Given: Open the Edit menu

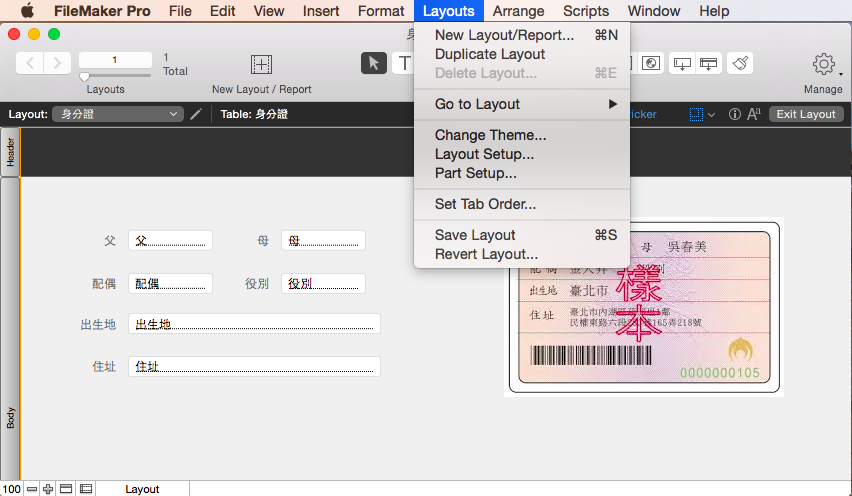Looking at the screenshot, I should click(222, 11).
